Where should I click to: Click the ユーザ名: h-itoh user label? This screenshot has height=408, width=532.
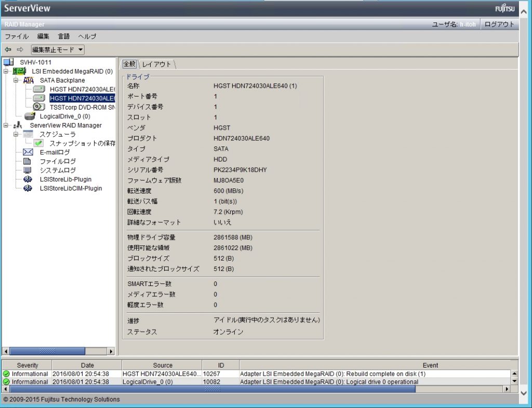pyautogui.click(x=454, y=24)
